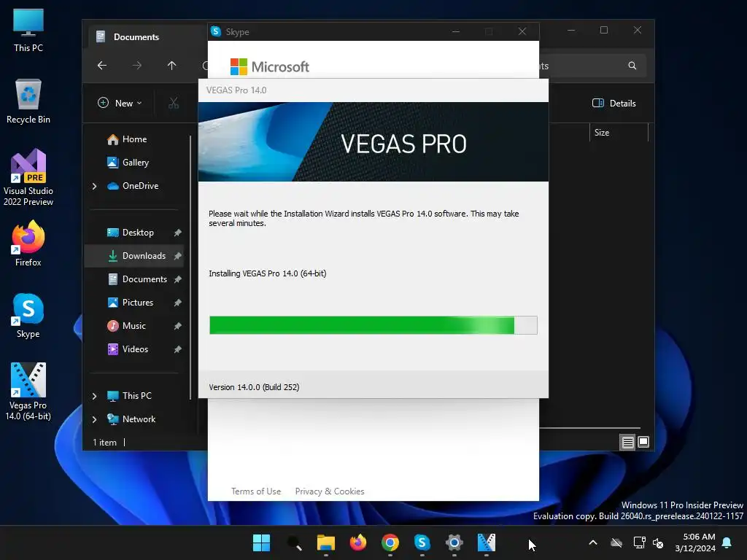Open the notification bell icon
Screen dimensions: 747x560
coord(727,542)
